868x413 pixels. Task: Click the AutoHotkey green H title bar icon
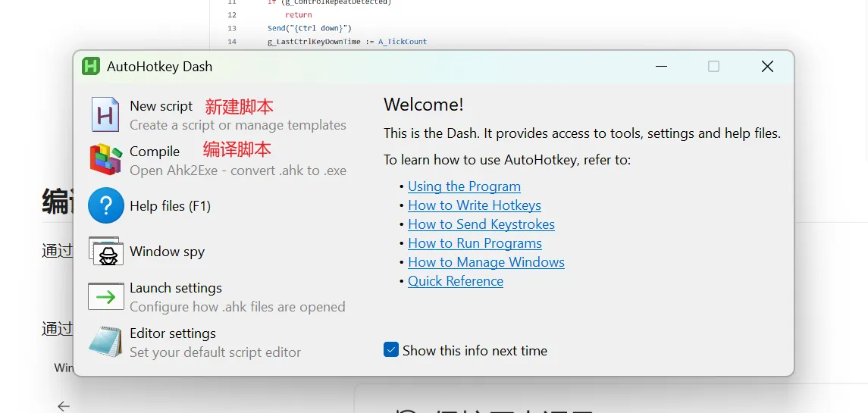tap(91, 67)
